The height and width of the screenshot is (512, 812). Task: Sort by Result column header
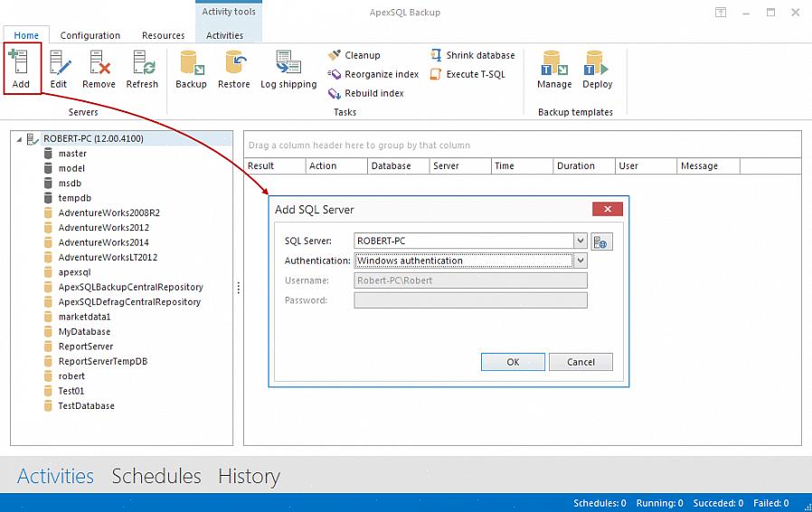point(275,166)
